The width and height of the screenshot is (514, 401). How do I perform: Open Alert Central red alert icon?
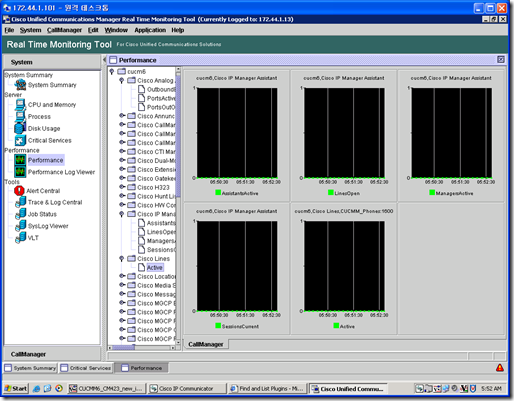pyautogui.click(x=19, y=191)
